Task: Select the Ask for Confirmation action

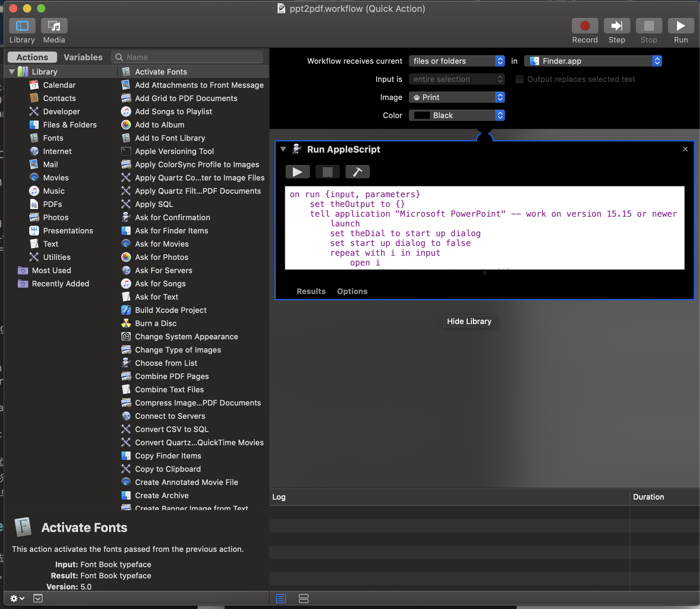Action: pyautogui.click(x=193, y=217)
